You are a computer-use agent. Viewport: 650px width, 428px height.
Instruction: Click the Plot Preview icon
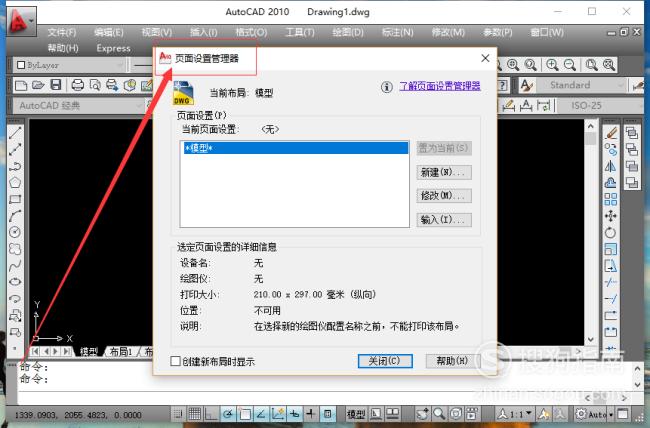click(x=95, y=85)
